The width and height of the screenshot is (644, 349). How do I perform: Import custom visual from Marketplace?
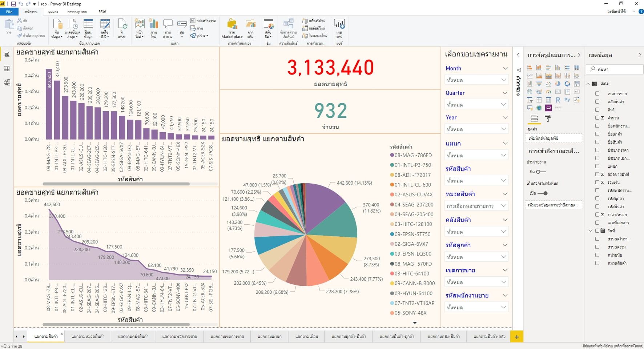coord(232,29)
